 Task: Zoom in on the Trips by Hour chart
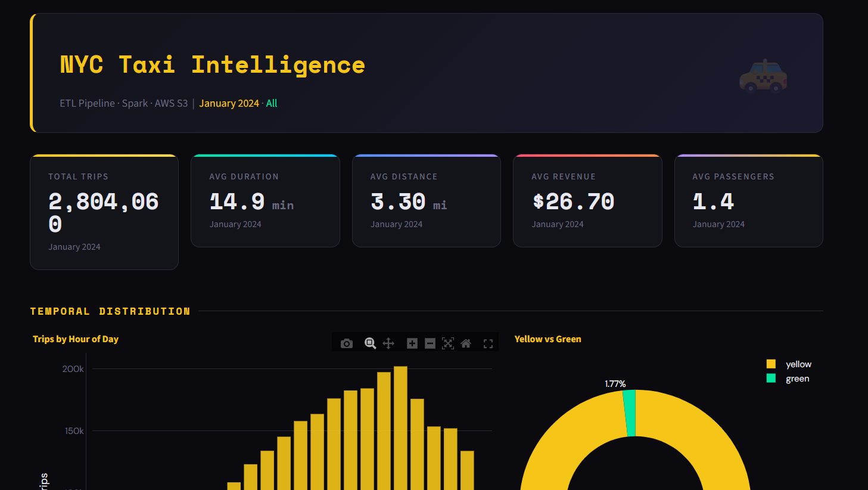pyautogui.click(x=412, y=343)
